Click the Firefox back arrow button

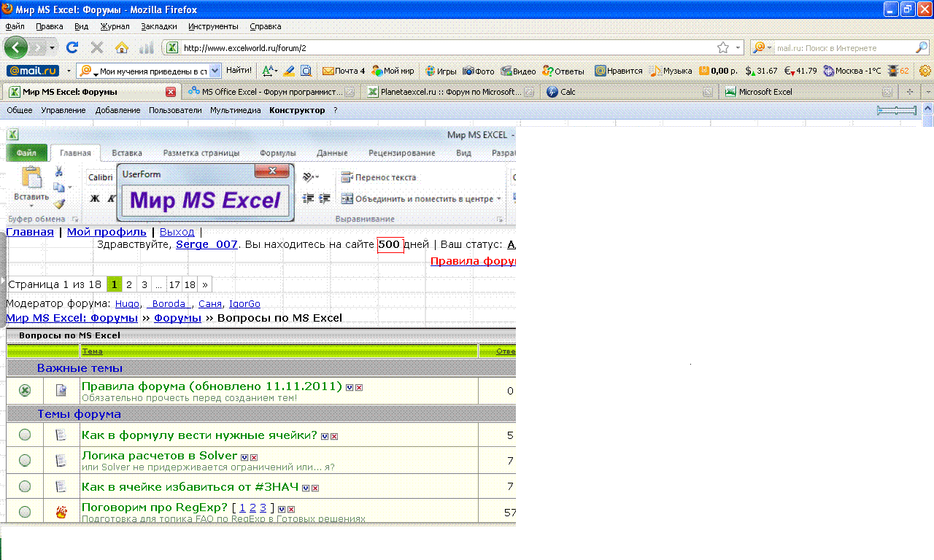tap(15, 47)
